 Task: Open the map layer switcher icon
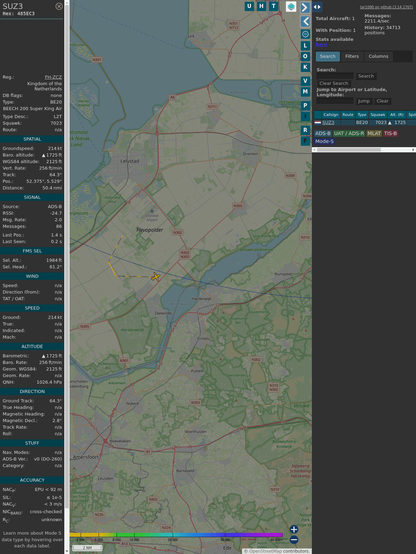[291, 7]
